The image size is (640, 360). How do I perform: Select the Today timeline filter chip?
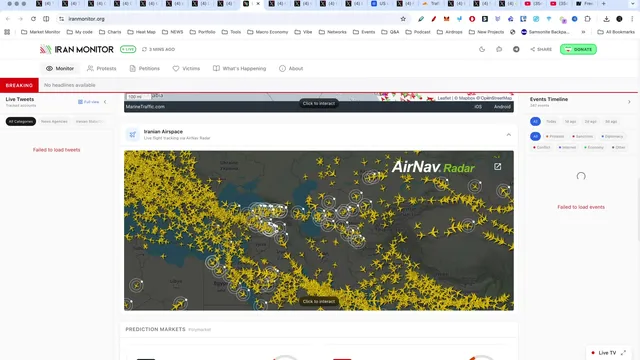tap(551, 122)
